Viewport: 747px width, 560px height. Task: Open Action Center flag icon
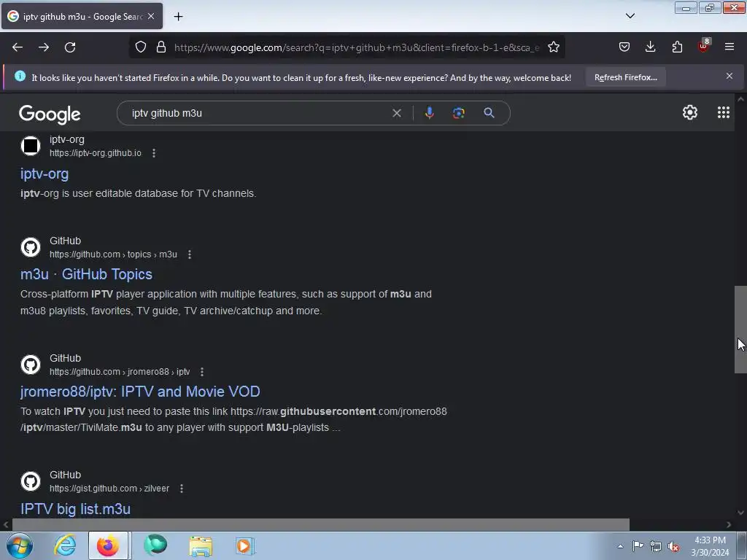[638, 546]
